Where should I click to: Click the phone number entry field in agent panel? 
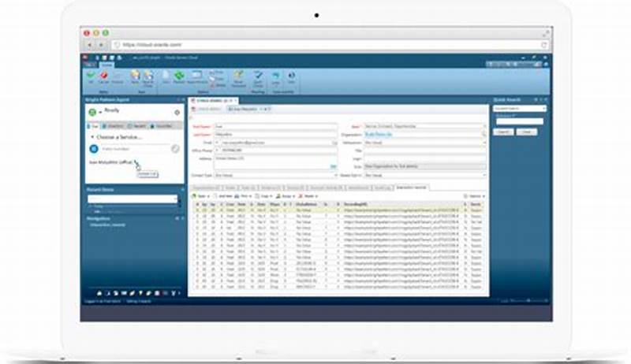[x=135, y=149]
